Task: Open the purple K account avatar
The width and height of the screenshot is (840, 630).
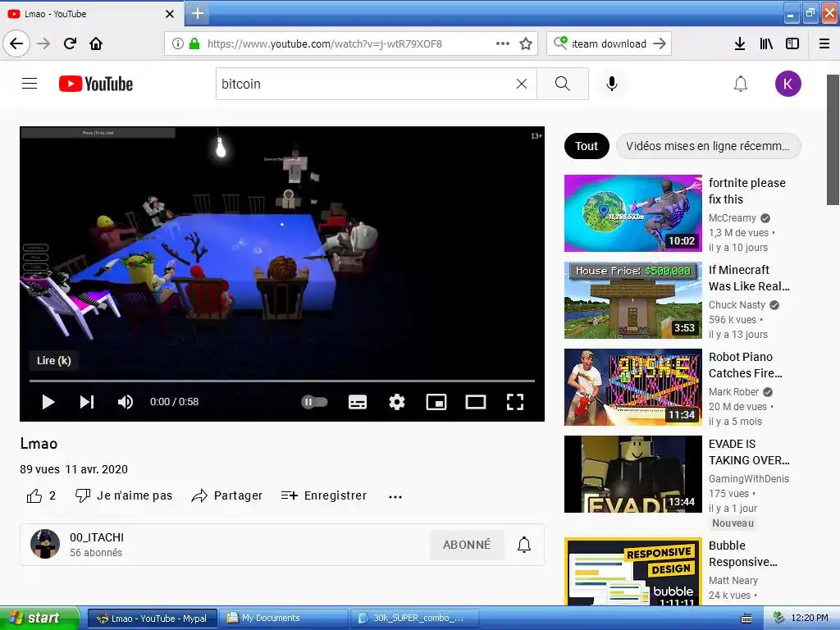Action: [x=788, y=84]
